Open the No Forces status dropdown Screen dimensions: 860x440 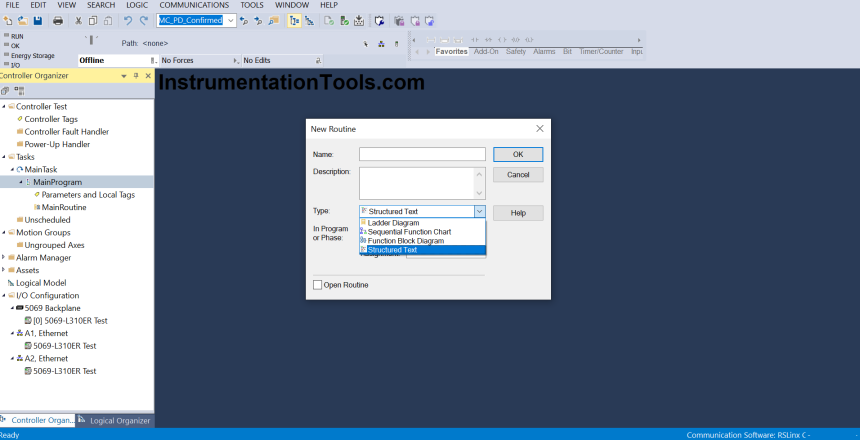235,61
